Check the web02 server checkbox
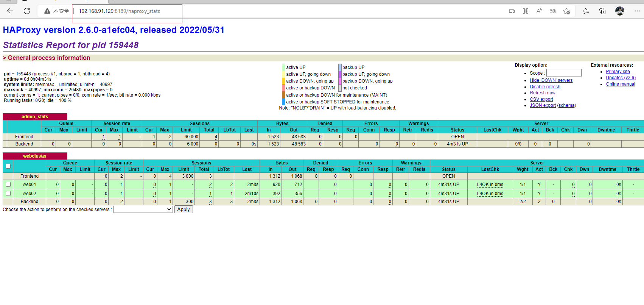Image resolution: width=644 pixels, height=305 pixels. [x=8, y=194]
